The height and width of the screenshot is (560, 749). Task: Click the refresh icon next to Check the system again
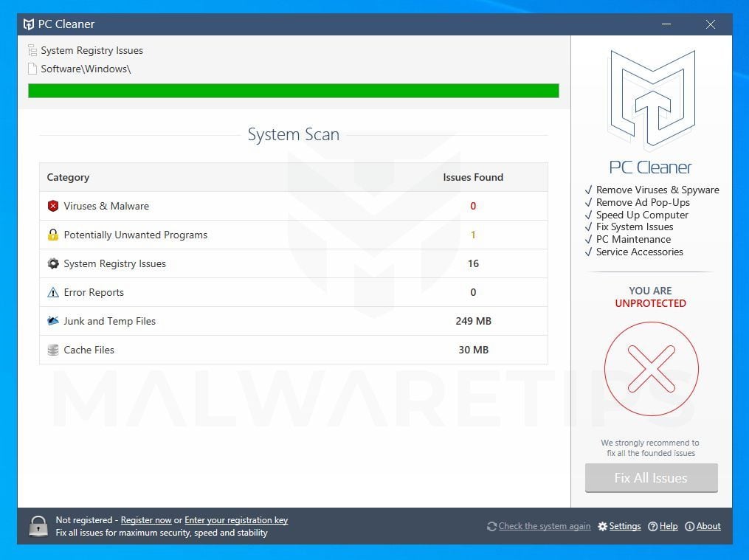pyautogui.click(x=491, y=526)
